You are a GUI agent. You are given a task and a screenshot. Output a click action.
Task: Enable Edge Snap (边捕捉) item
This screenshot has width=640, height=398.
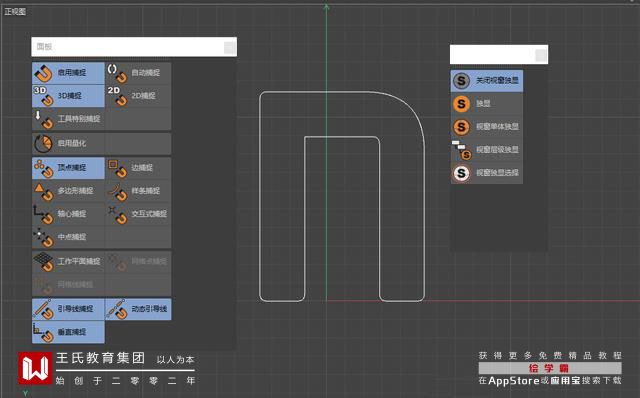coord(138,168)
